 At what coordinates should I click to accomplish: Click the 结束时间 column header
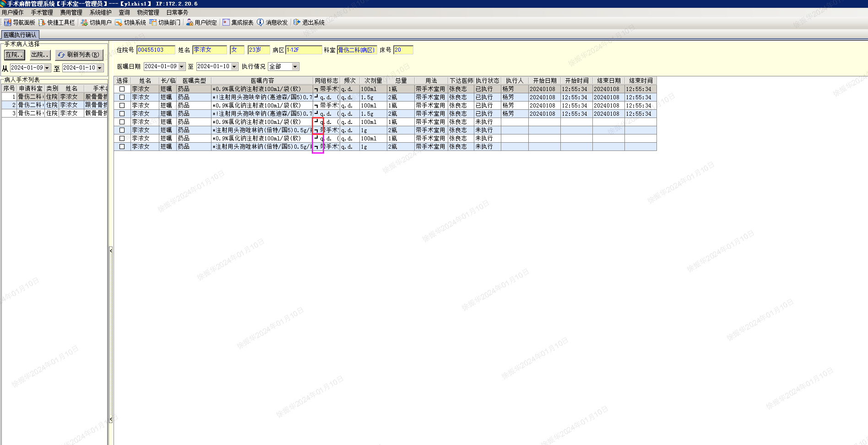point(640,81)
